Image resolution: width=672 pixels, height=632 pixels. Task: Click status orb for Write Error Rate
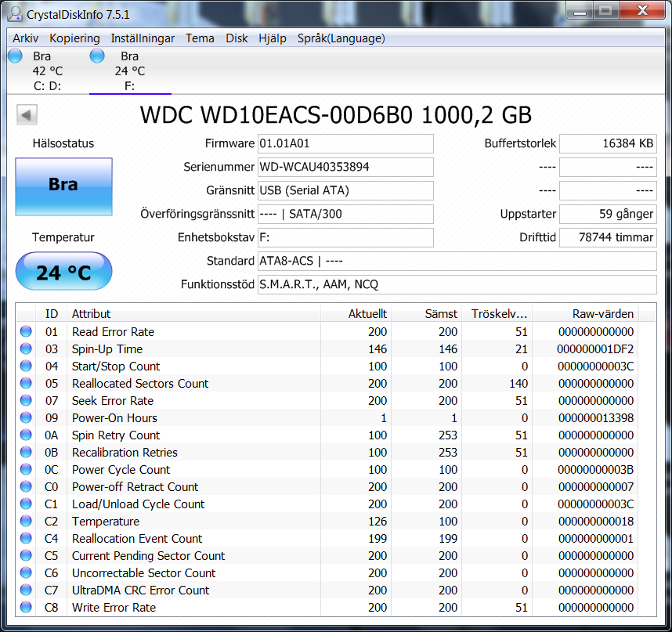[26, 607]
